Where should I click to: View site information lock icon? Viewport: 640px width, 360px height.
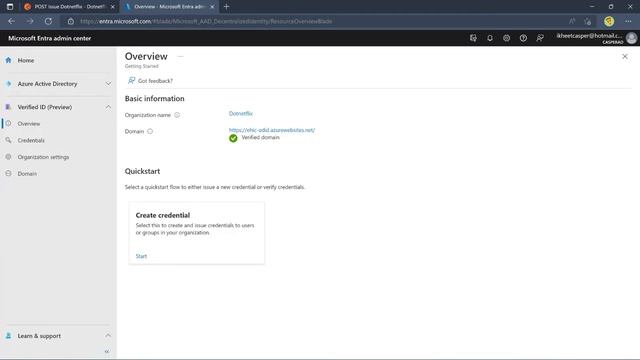pyautogui.click(x=71, y=21)
